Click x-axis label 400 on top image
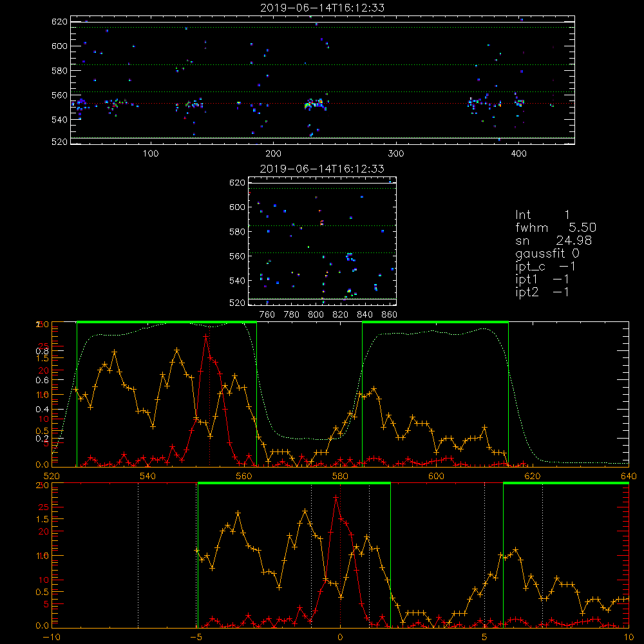Screen dimensions: 644x644 tap(518, 154)
